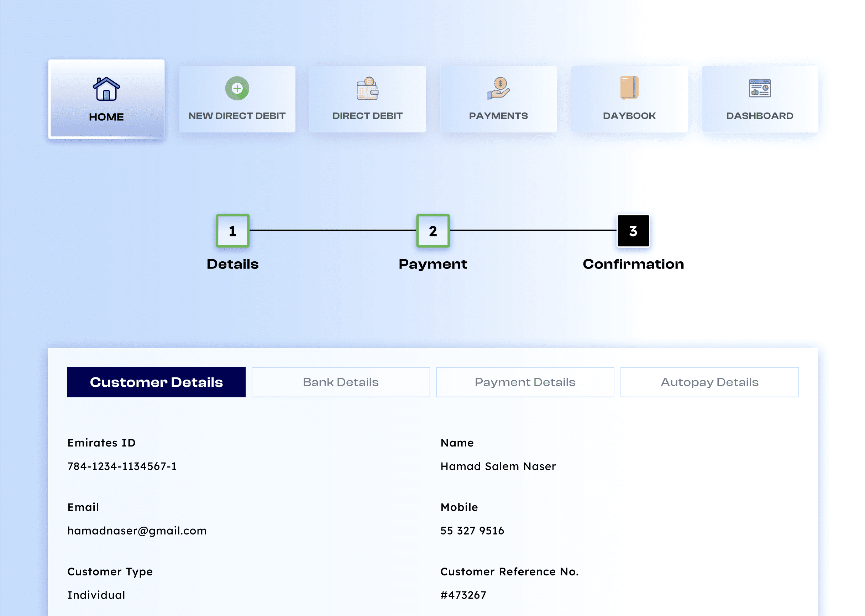Show the Autopay Details tab
The image size is (865, 616).
[709, 382]
